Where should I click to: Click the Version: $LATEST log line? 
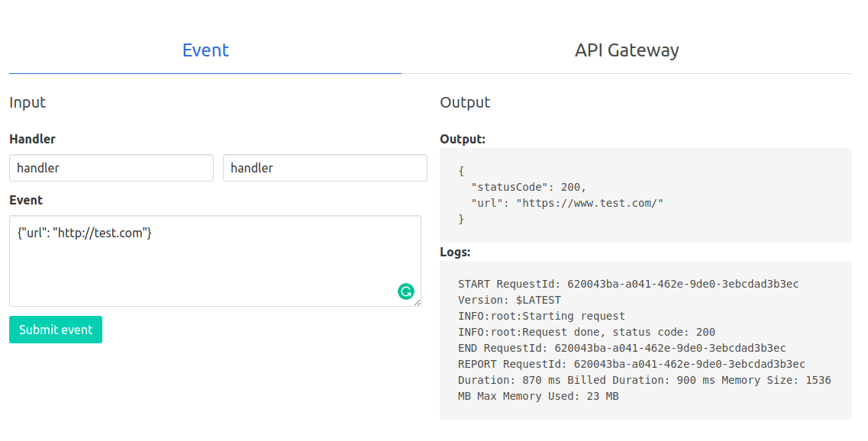[509, 300]
